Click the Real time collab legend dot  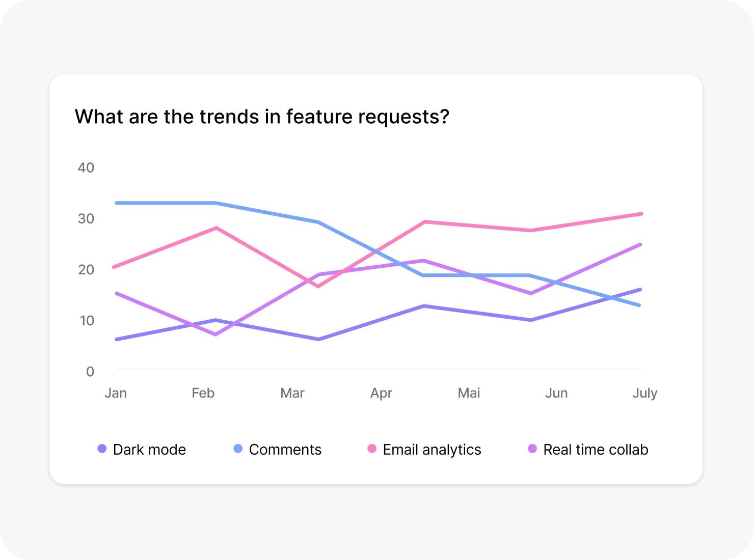click(x=532, y=449)
